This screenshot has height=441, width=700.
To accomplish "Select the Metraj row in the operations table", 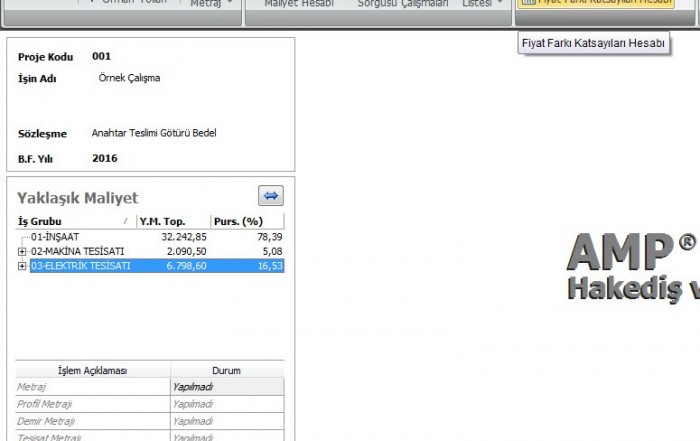I will click(92, 386).
